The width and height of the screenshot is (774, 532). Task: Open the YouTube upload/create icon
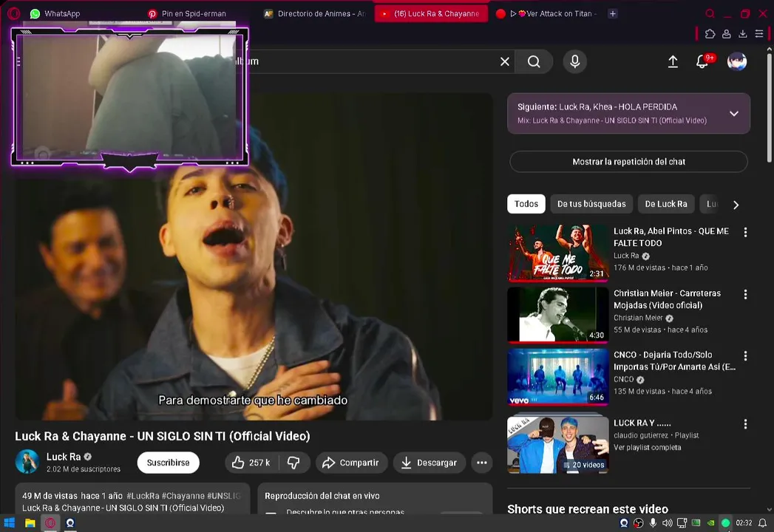[673, 61]
